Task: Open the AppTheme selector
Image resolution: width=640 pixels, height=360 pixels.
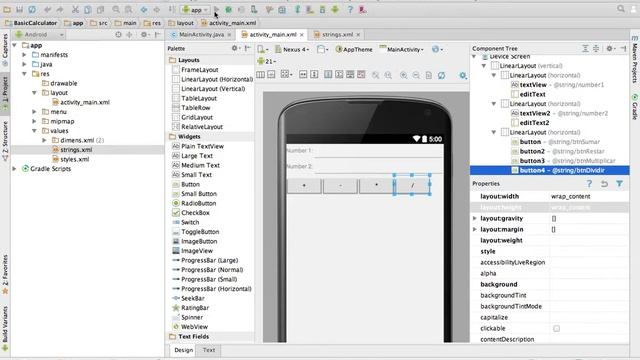Action: click(x=354, y=49)
